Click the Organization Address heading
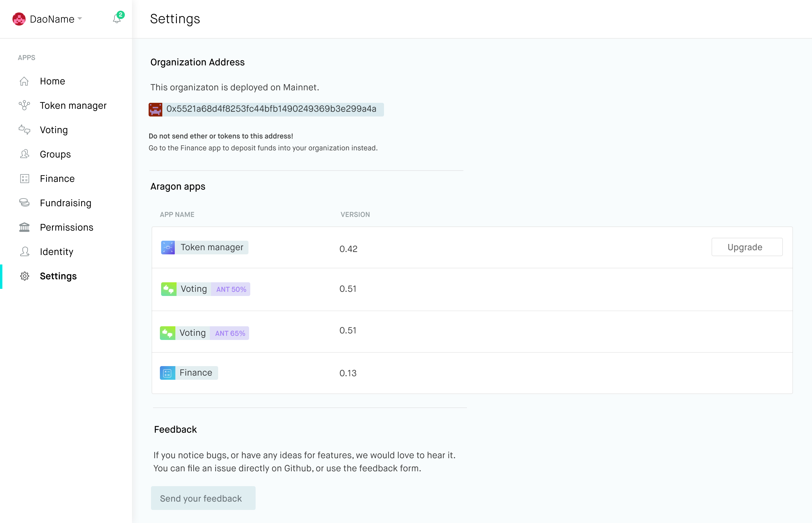The image size is (812, 523). (197, 62)
